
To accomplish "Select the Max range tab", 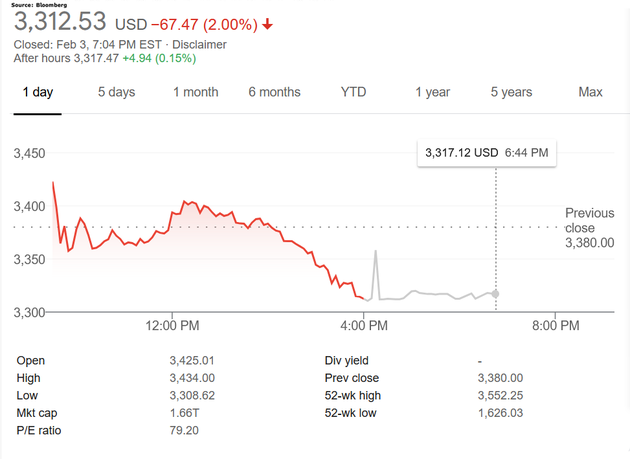I will (x=590, y=92).
